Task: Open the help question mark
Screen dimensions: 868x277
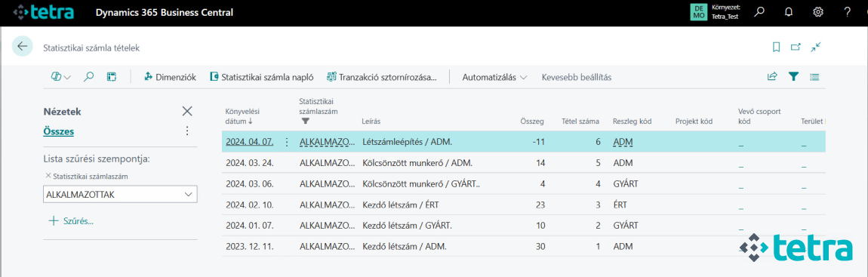Action: click(x=848, y=11)
